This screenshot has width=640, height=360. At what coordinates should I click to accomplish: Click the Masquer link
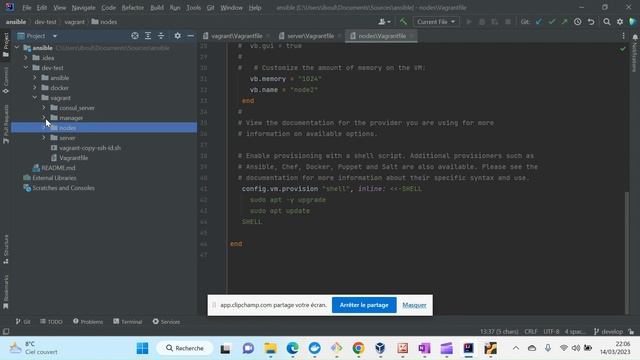414,305
